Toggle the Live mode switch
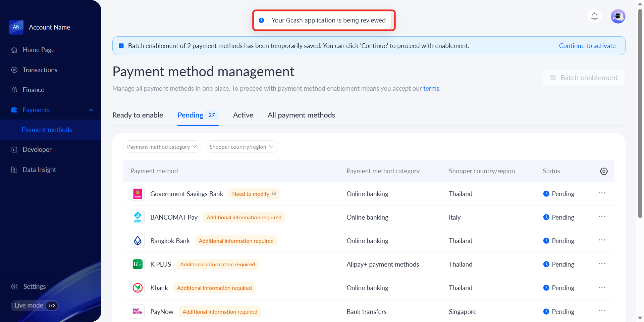The height and width of the screenshot is (322, 644). click(x=35, y=306)
